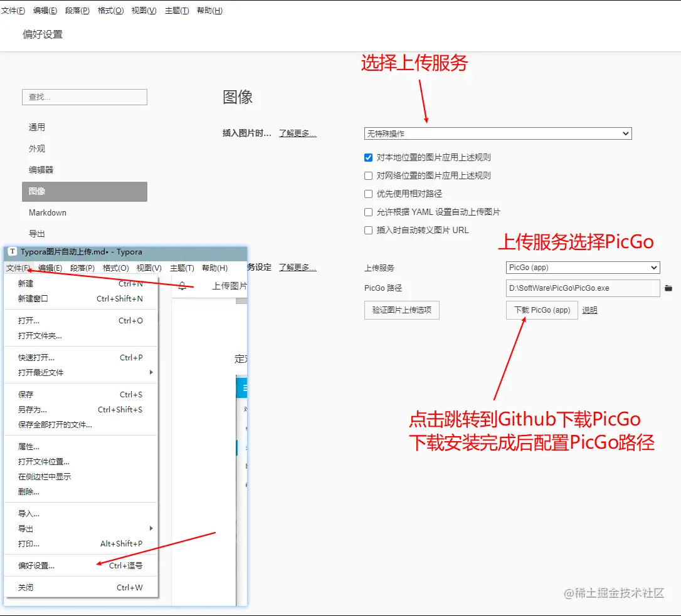Enable apply rules to network images checkbox
681x616 pixels.
[x=368, y=176]
